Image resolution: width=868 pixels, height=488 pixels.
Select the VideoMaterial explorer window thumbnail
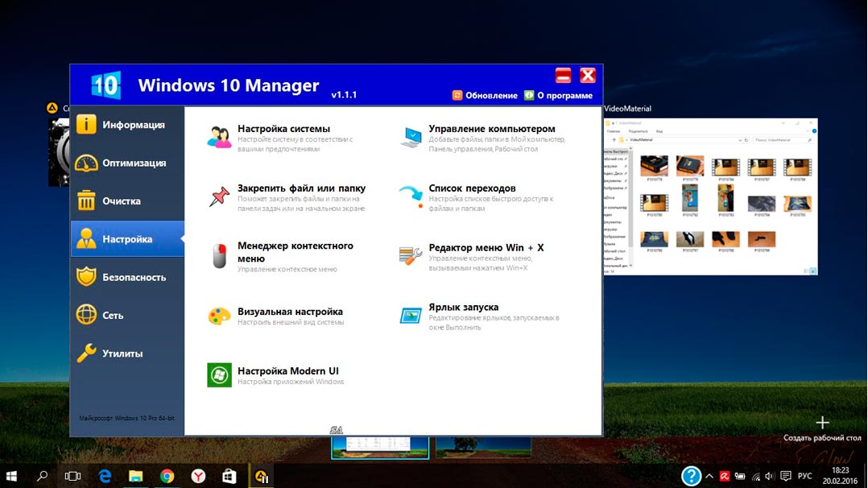pyautogui.click(x=710, y=196)
